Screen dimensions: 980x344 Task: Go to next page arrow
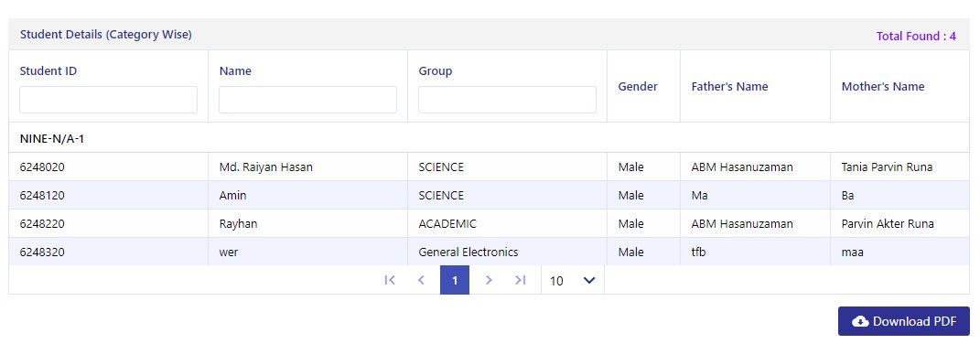tap(489, 280)
